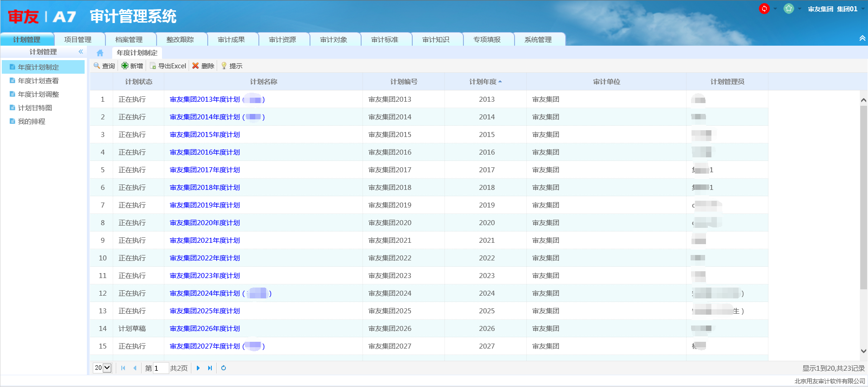
Task: Click the green star icon in header
Action: [789, 9]
